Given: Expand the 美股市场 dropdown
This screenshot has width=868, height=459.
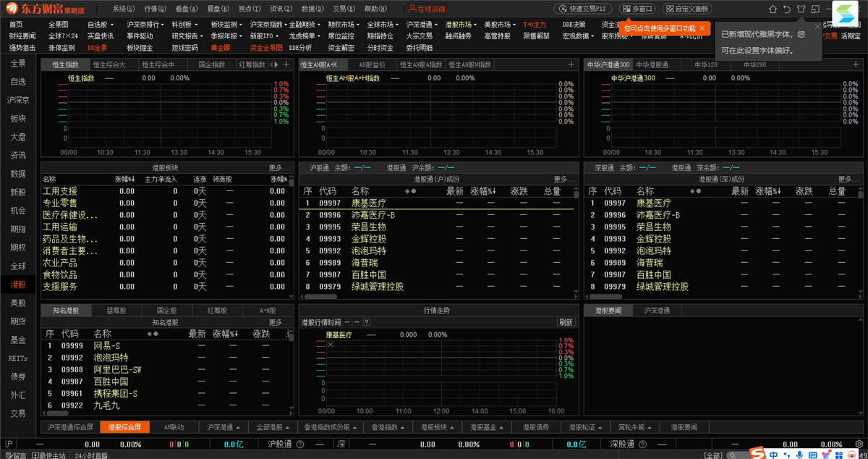Looking at the screenshot, I should point(501,25).
